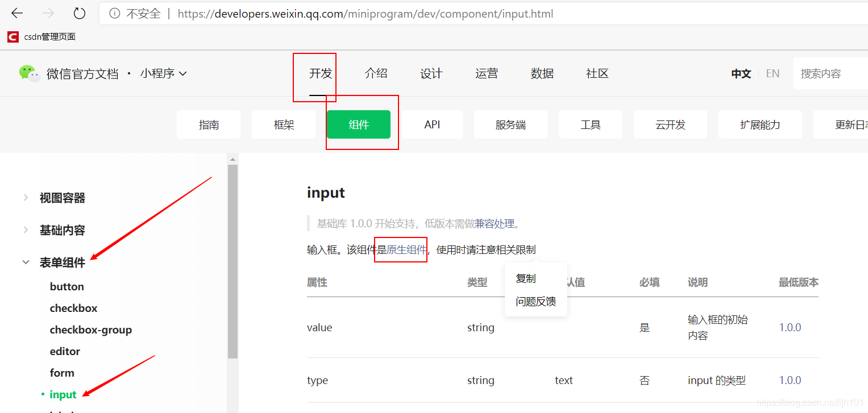Screen dimensions: 868x413
Task: Open the checkbox-group component page
Action: [x=91, y=329]
